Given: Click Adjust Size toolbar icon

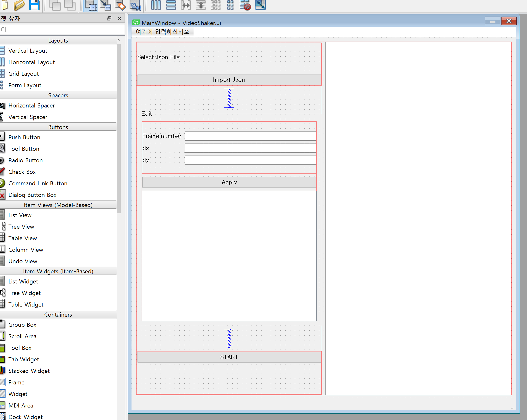Looking at the screenshot, I should [260, 5].
